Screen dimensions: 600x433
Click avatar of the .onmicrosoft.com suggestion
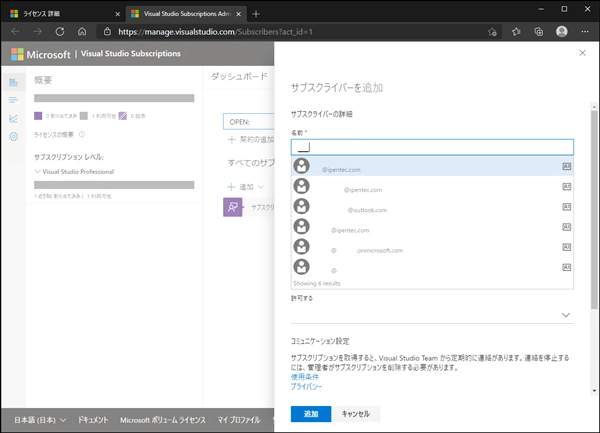tap(302, 247)
